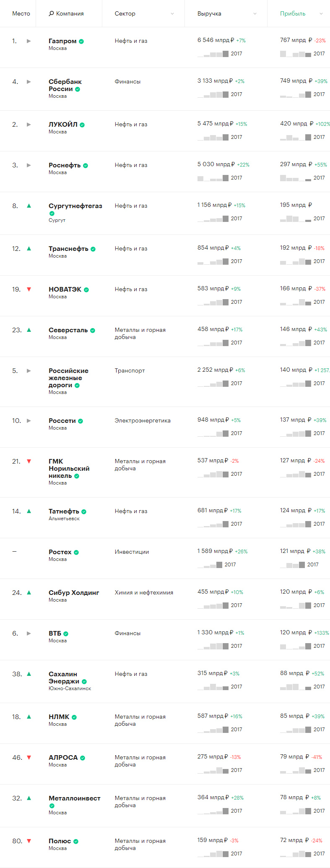
Task: Click the red down arrow beside АЛРОСА
Action: tap(29, 757)
